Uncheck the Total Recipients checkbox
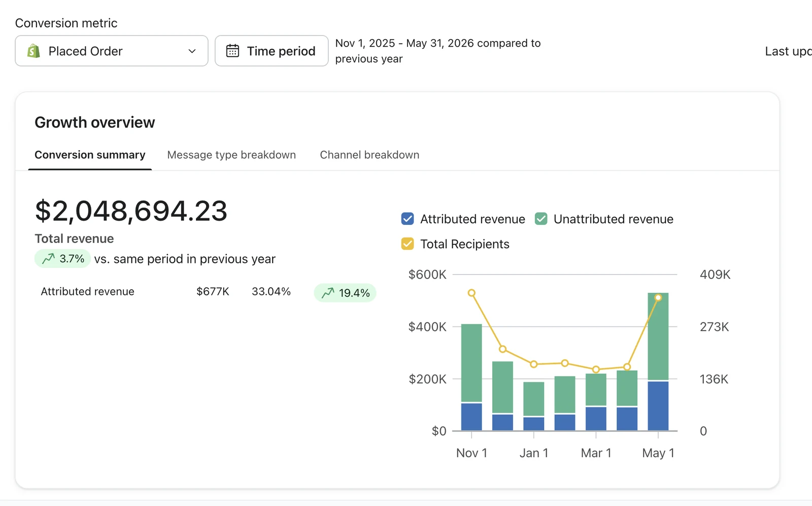The height and width of the screenshot is (506, 812). (x=408, y=244)
